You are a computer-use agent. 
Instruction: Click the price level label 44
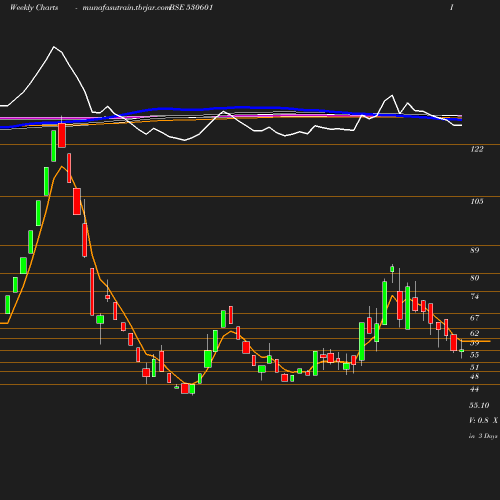[x=475, y=389]
